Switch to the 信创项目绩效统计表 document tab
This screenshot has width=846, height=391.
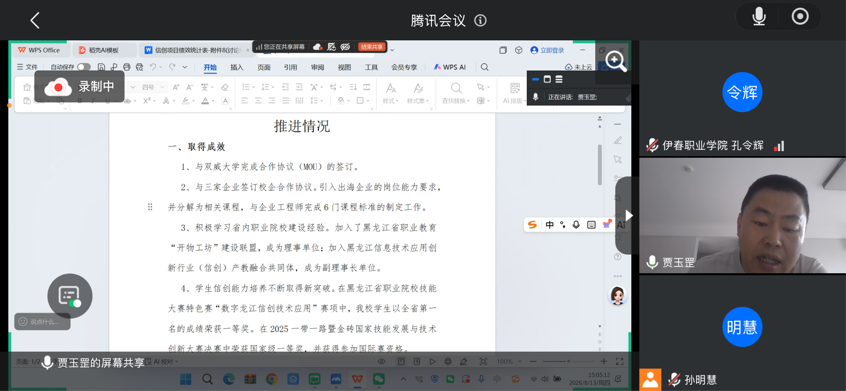pos(195,50)
